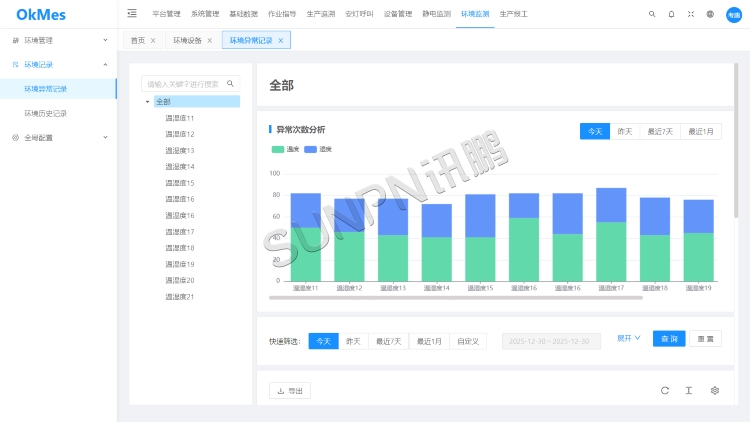Select 自定义 in 快速筛选
The image size is (750, 422).
tap(468, 341)
